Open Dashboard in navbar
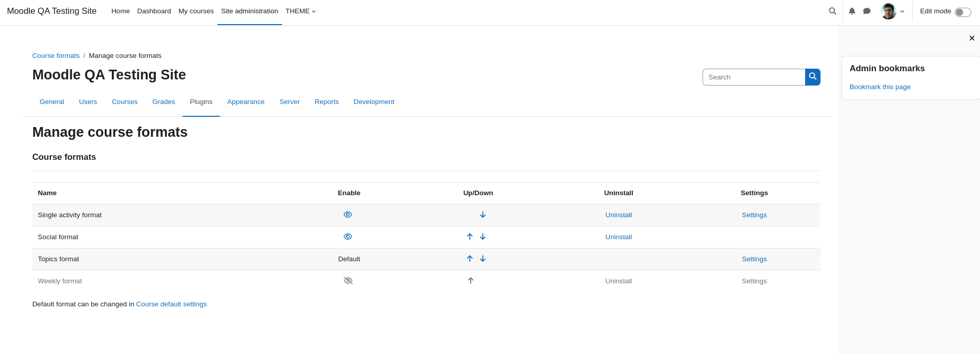Image resolution: width=980 pixels, height=354 pixels. [x=154, y=11]
